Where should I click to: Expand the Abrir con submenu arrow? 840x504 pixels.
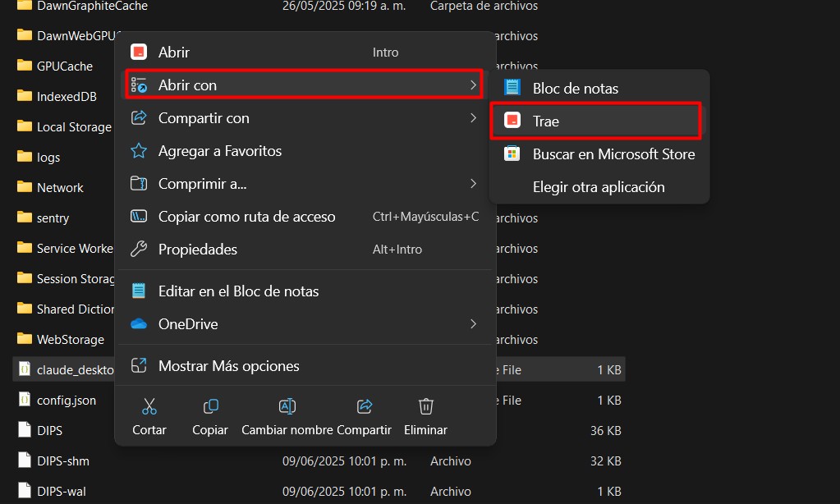[x=473, y=85]
